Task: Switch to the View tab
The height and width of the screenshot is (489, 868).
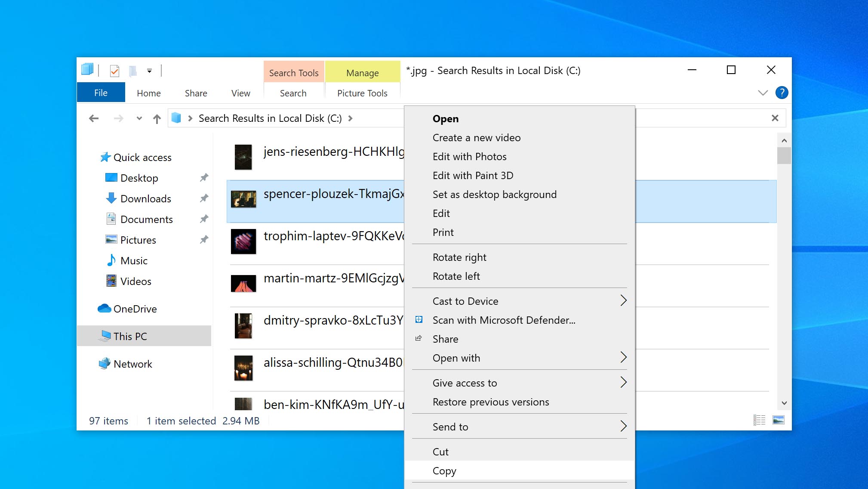Action: click(x=240, y=93)
